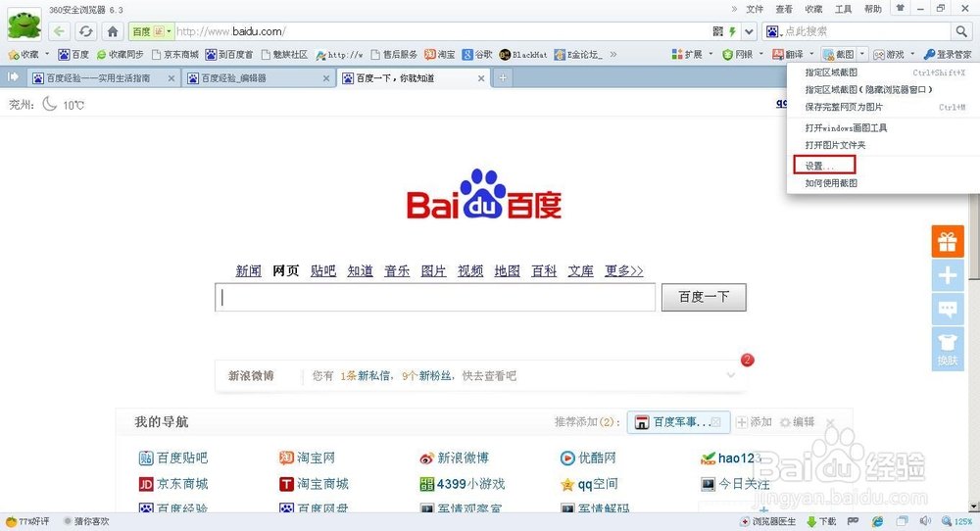980x531 pixels.
Task: Click the plus icon on right sidebar
Action: pyautogui.click(x=948, y=275)
